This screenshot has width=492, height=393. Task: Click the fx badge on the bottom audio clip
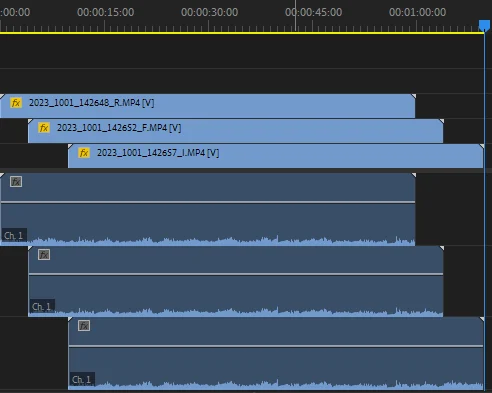(x=84, y=326)
